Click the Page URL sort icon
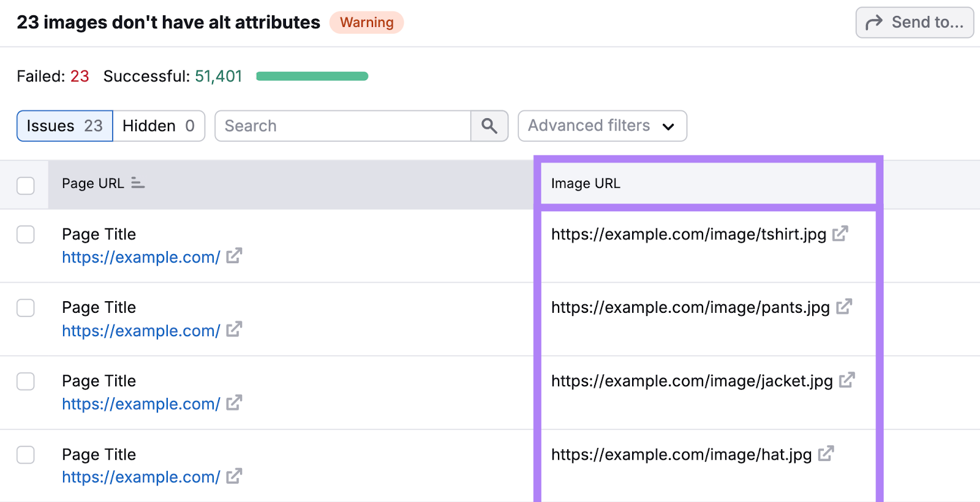Screen dimensions: 980x502 pyautogui.click(x=138, y=183)
